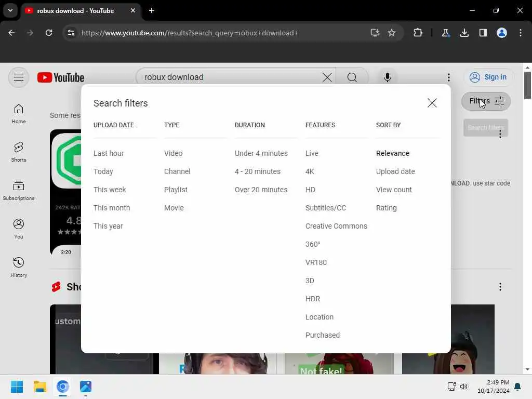The width and height of the screenshot is (532, 399).
Task: Choose Under 4 minutes duration
Action: click(x=261, y=153)
